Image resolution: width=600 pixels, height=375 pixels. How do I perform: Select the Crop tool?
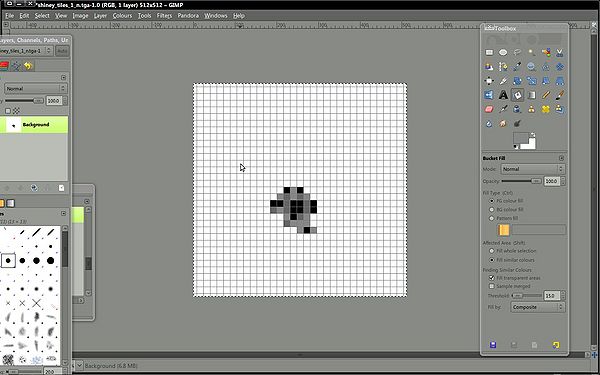coord(503,81)
